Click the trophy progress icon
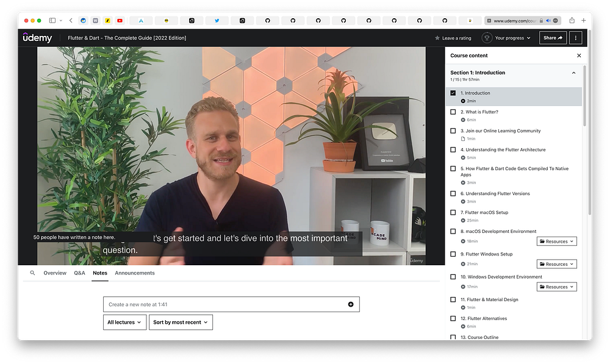 tap(487, 38)
